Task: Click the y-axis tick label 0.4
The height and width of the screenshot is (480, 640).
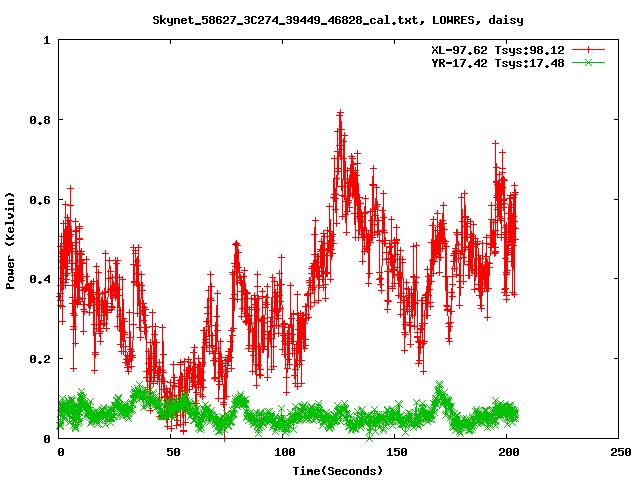Action: coord(40,280)
